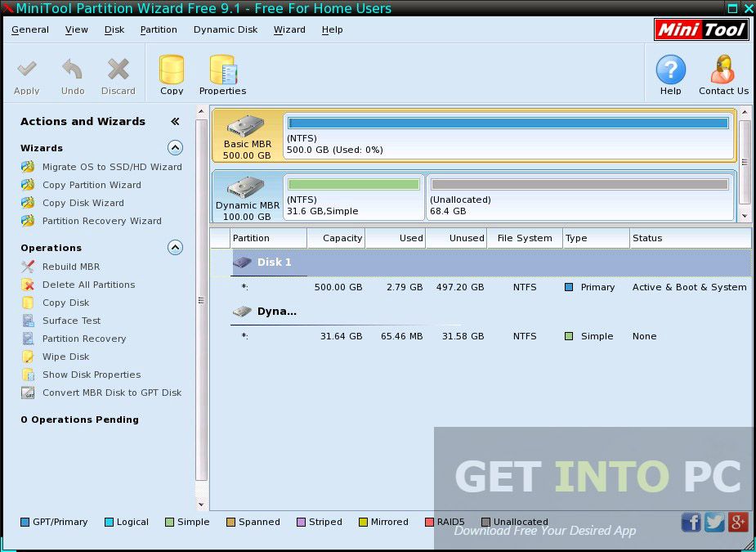Viewport: 756px width, 552px height.
Task: Sort by the Type column header
Action: [596, 238]
